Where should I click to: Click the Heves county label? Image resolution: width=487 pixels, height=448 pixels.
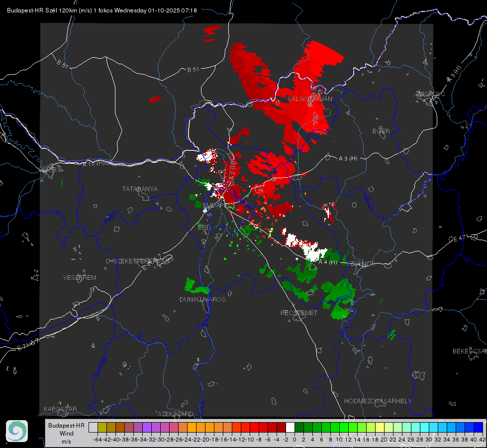(x=368, y=202)
